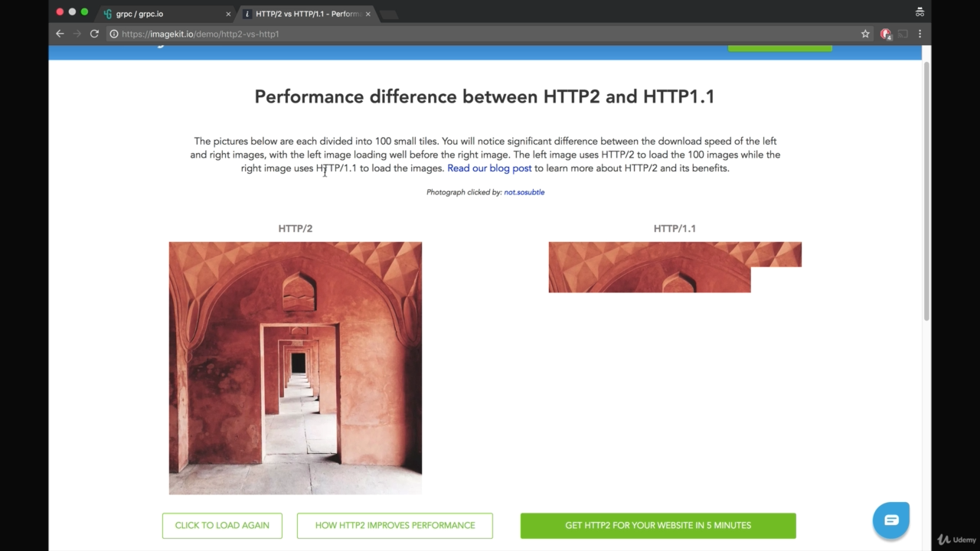Bookmark this page with star icon
The height and width of the screenshot is (551, 980).
(865, 34)
